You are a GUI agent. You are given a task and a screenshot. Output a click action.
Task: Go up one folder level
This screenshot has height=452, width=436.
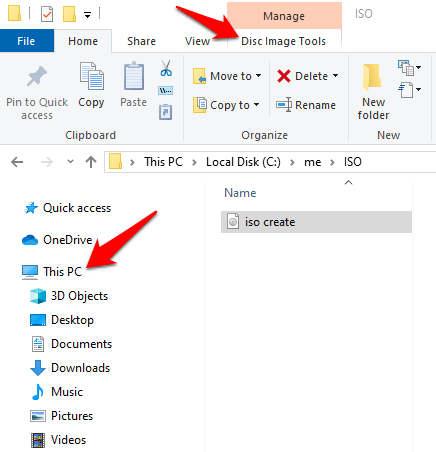coord(91,162)
